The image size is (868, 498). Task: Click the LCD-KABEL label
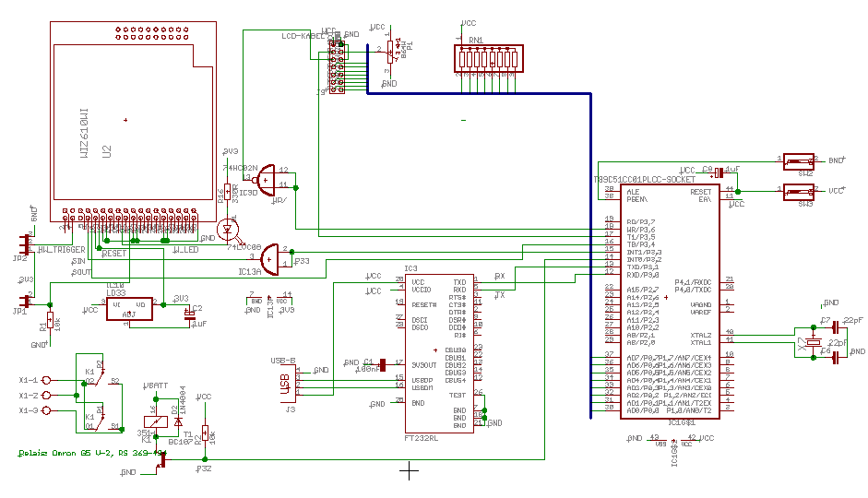click(303, 36)
